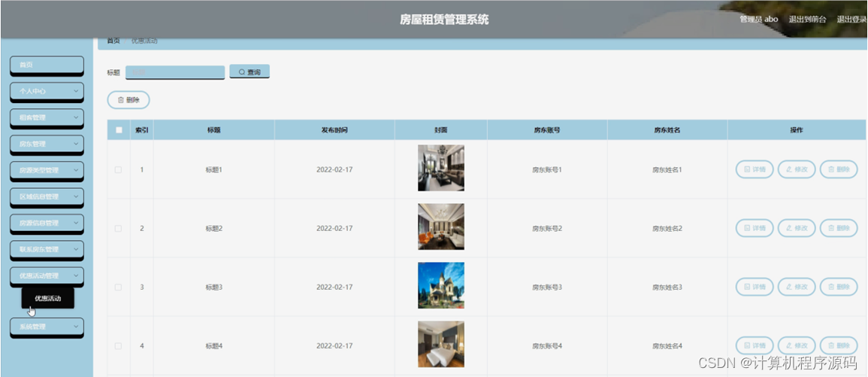Open 详情 for row 标题2
868x377 pixels.
pos(755,229)
